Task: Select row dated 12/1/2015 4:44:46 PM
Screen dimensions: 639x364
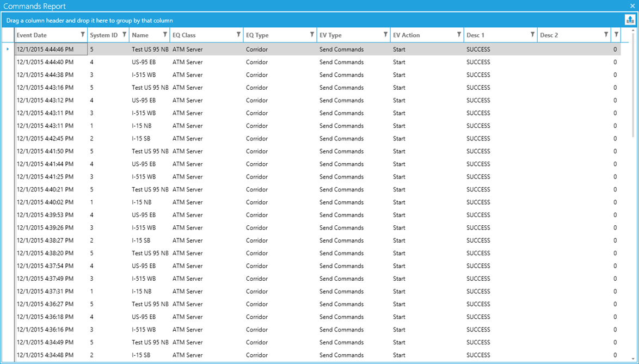Action: click(317, 50)
